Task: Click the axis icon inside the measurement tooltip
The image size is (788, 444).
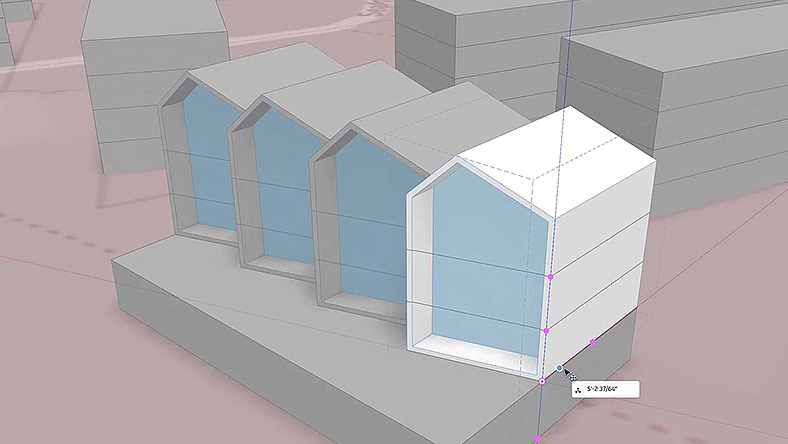Action: pos(578,390)
